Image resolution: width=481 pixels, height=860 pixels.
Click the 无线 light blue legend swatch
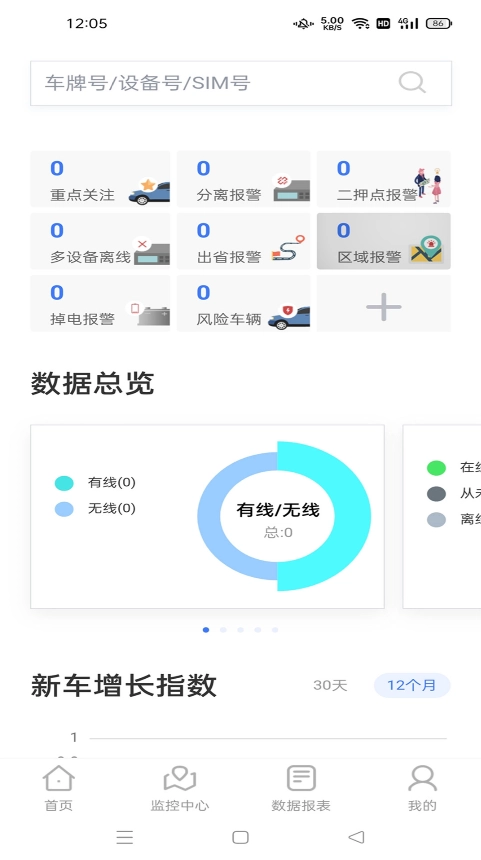(x=64, y=509)
